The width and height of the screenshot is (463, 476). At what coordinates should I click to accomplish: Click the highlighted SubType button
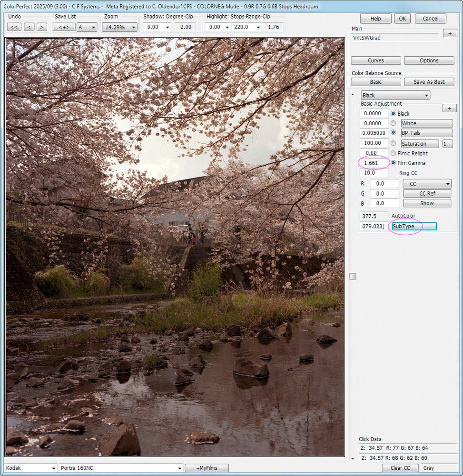pos(414,226)
